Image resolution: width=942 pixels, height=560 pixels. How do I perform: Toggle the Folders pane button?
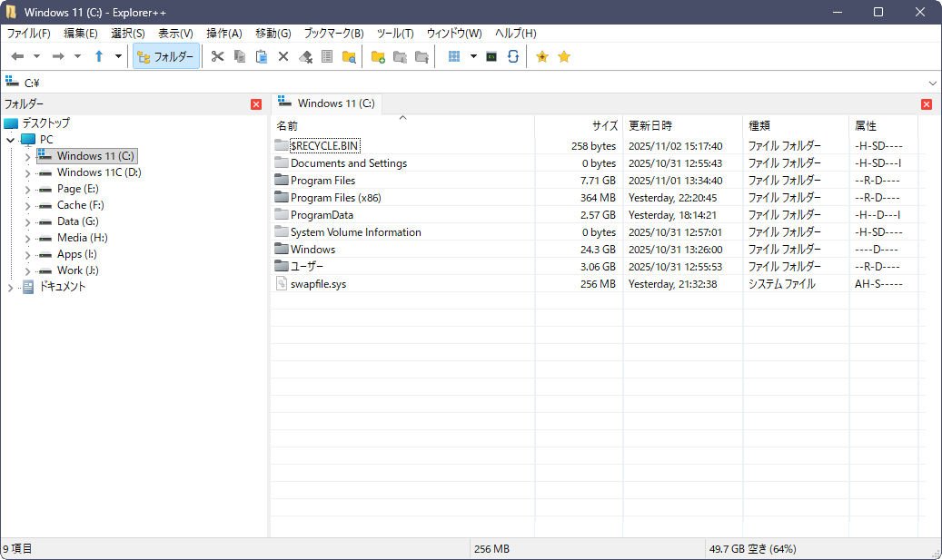tap(166, 56)
